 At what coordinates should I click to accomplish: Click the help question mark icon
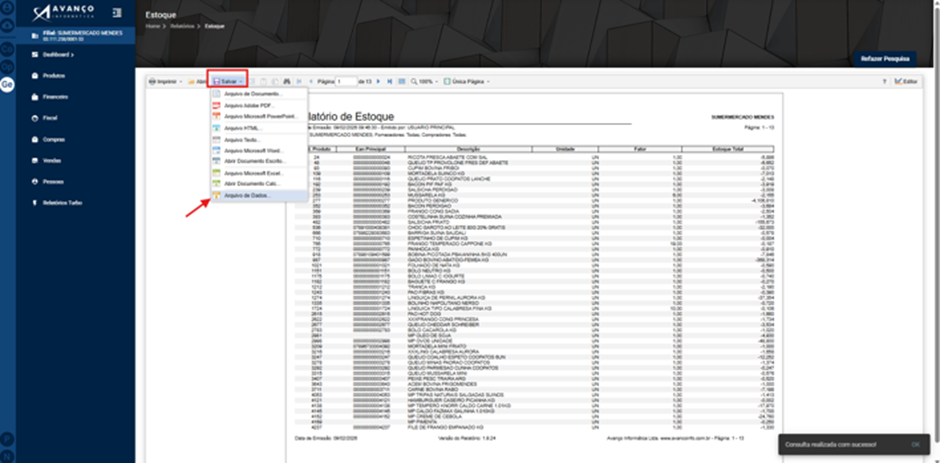884,81
